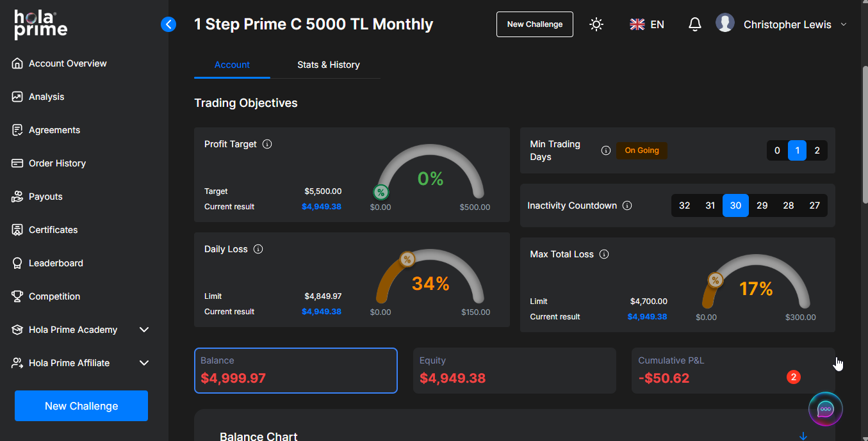Click the Analysis chart icon

17,97
